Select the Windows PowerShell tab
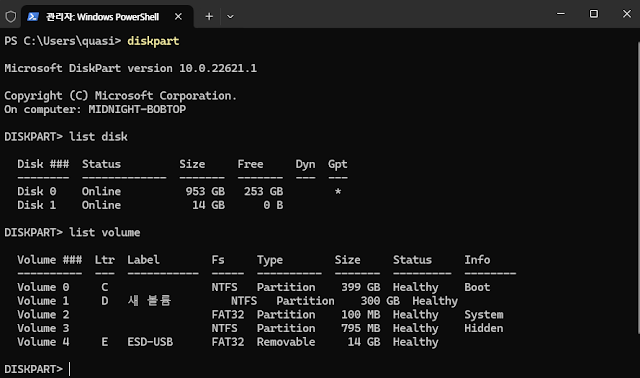 click(107, 17)
